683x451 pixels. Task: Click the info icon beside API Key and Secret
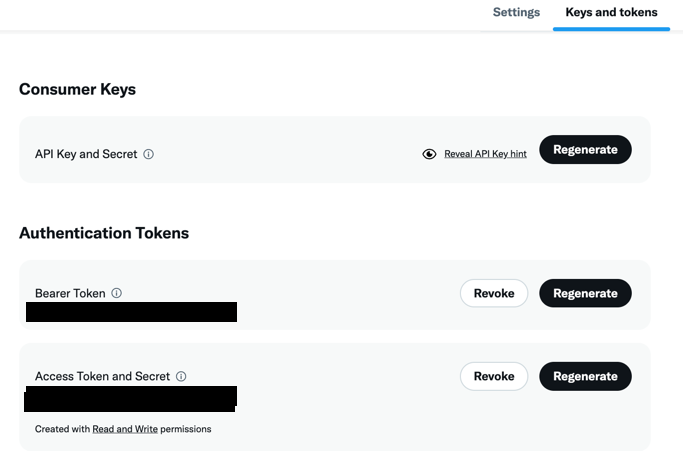(149, 155)
